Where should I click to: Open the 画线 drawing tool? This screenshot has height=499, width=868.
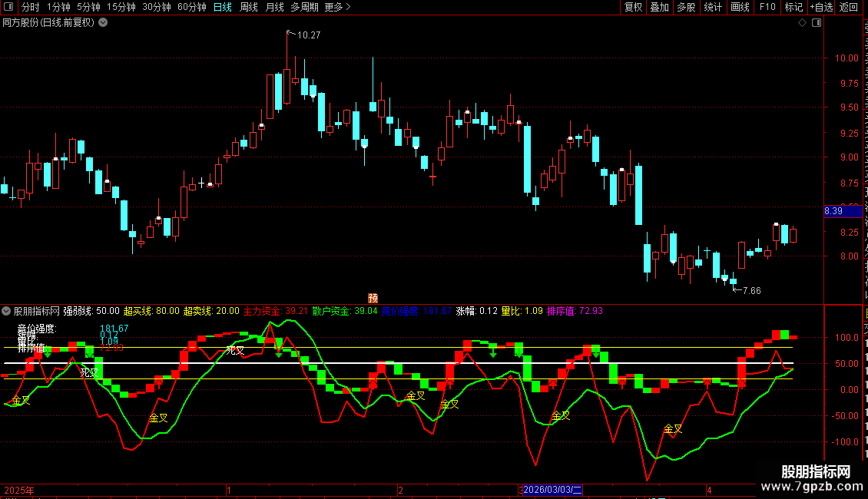pos(740,7)
